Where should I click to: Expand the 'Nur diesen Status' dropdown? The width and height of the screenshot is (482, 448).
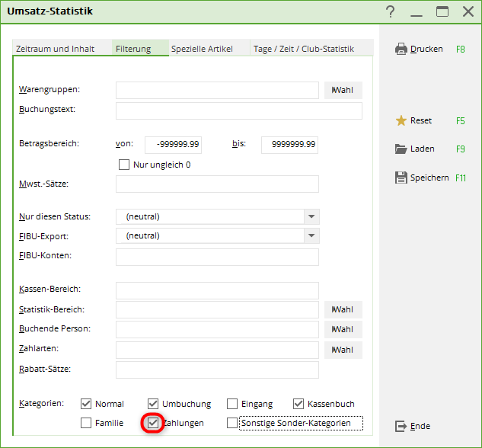point(311,216)
